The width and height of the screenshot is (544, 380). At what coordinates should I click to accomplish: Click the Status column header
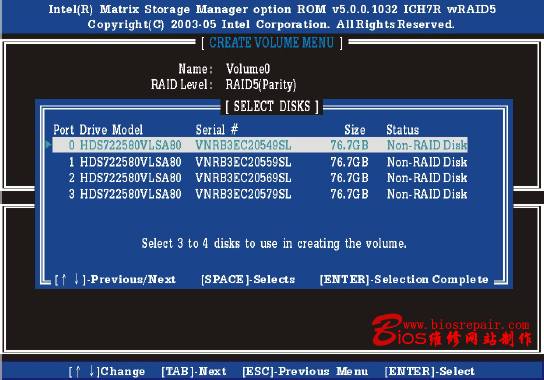click(x=402, y=130)
